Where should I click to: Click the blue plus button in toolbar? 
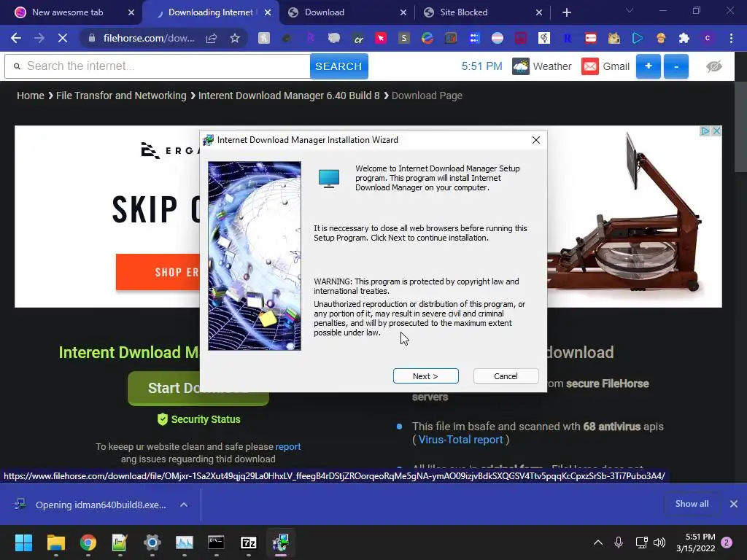[649, 66]
